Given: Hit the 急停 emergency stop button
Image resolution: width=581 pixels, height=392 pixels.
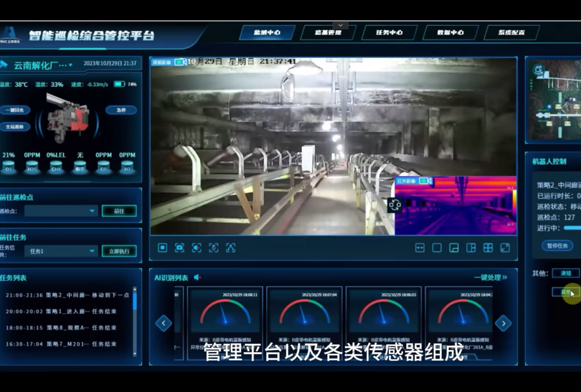Looking at the screenshot, I should point(121,110).
